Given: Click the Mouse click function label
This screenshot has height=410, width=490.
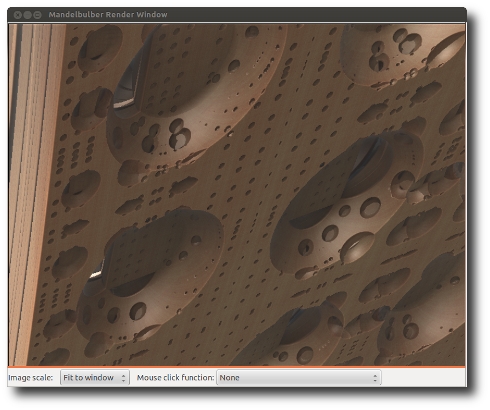Looking at the screenshot, I should [x=175, y=378].
